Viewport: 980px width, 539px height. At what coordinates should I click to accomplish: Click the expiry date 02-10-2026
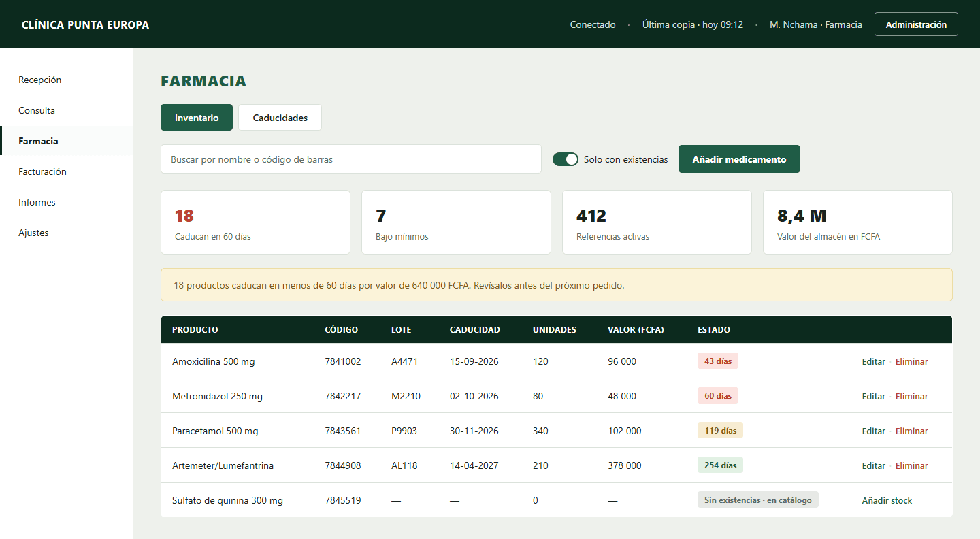pyautogui.click(x=474, y=396)
